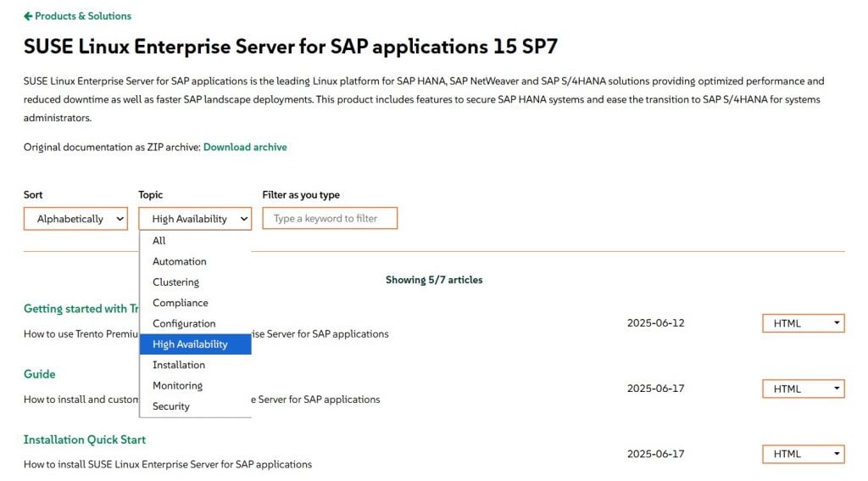868x481 pixels.
Task: Click the keyword filter input field
Action: click(x=330, y=218)
